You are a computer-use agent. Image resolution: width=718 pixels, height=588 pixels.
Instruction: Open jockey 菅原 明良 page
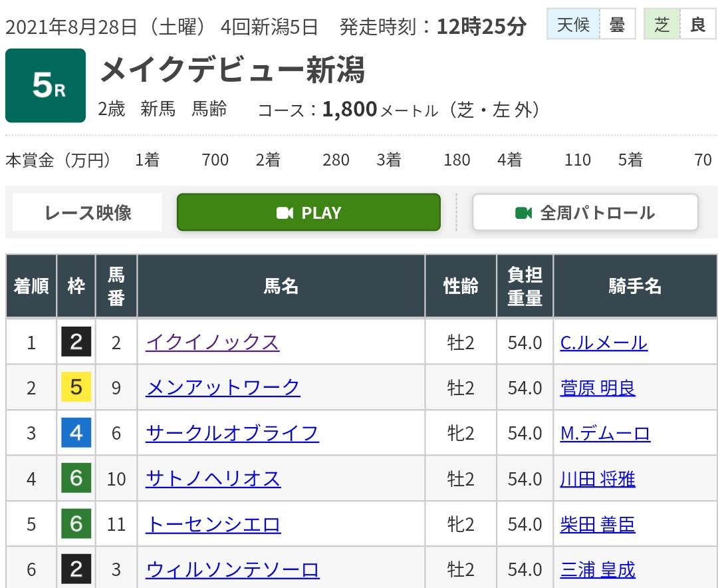coord(598,388)
